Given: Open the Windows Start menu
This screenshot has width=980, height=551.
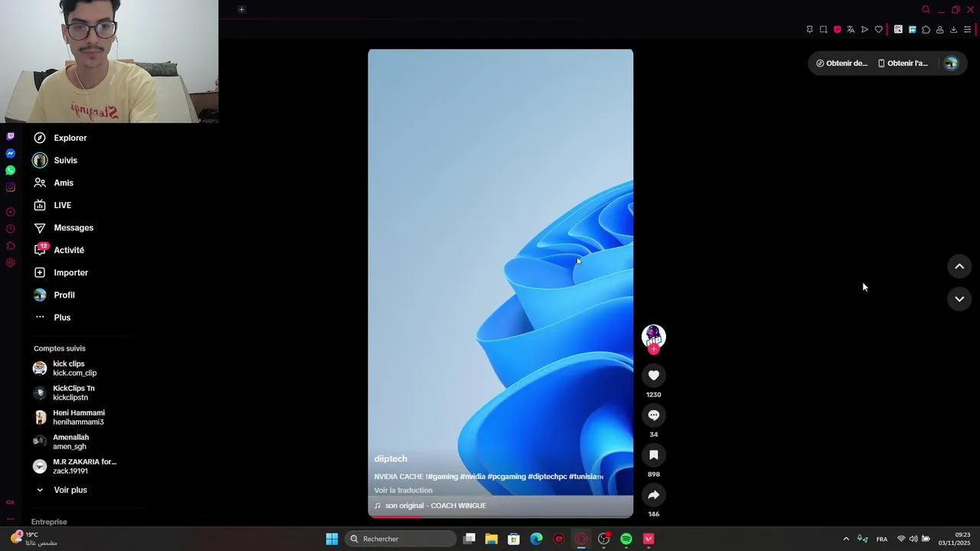Looking at the screenshot, I should pos(332,539).
